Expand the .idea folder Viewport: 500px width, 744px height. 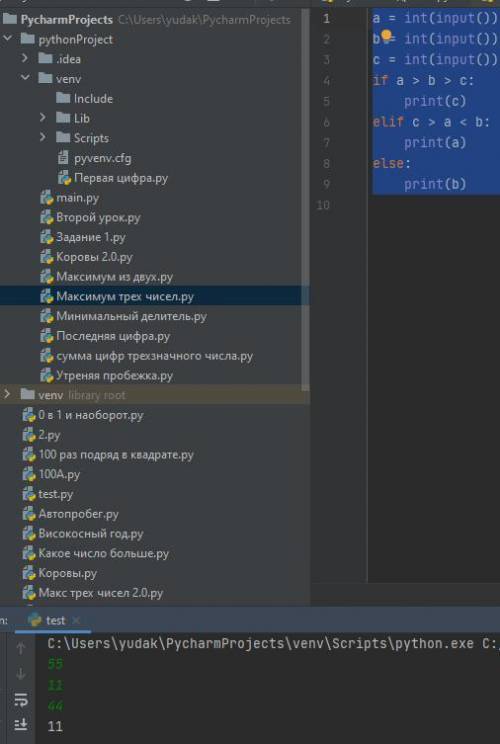[25, 59]
